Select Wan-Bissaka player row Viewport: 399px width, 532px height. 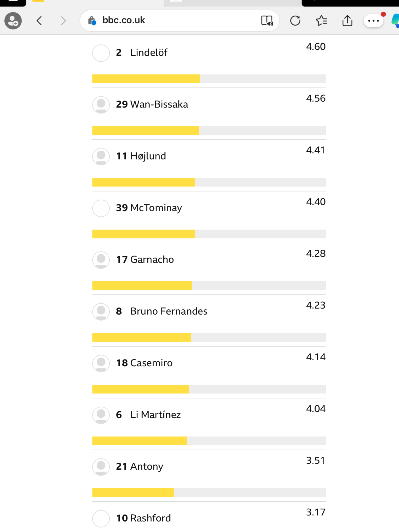[x=209, y=114]
